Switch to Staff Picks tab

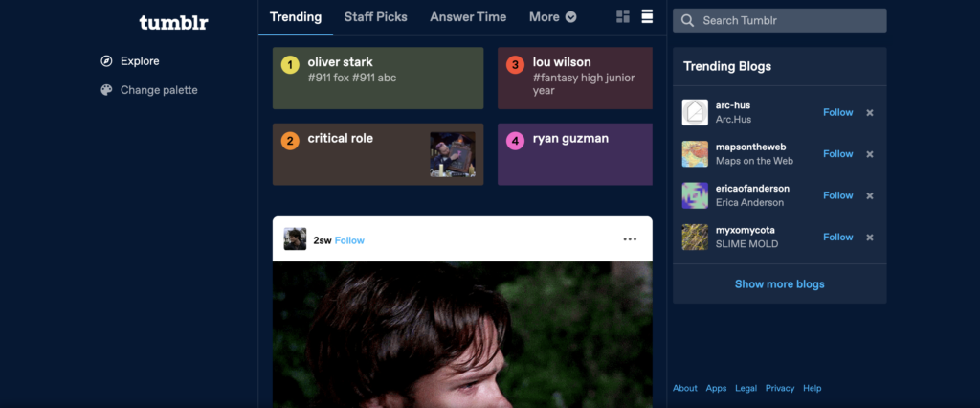click(375, 17)
